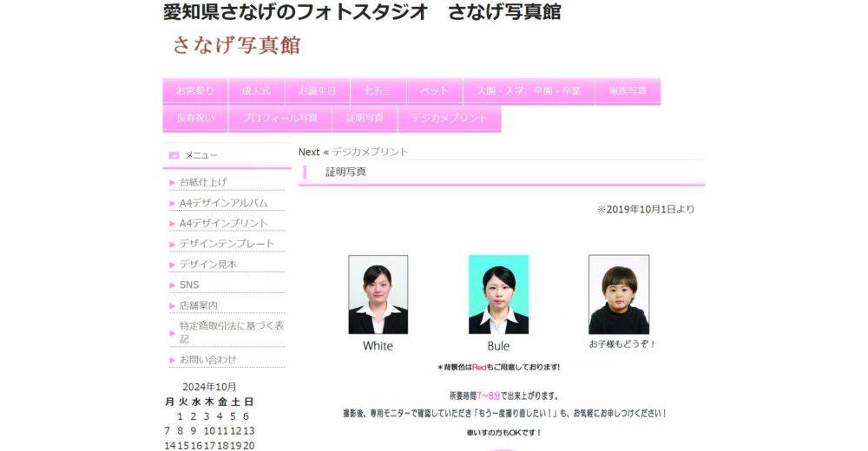The height and width of the screenshot is (451, 868).
Task: Click the さなげ写真館 logo image
Action: pos(236,45)
